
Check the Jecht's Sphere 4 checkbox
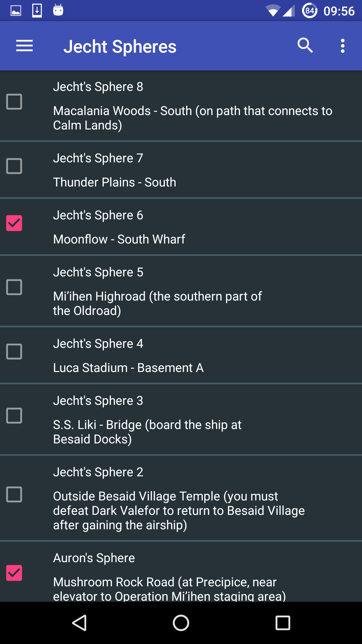[14, 352]
